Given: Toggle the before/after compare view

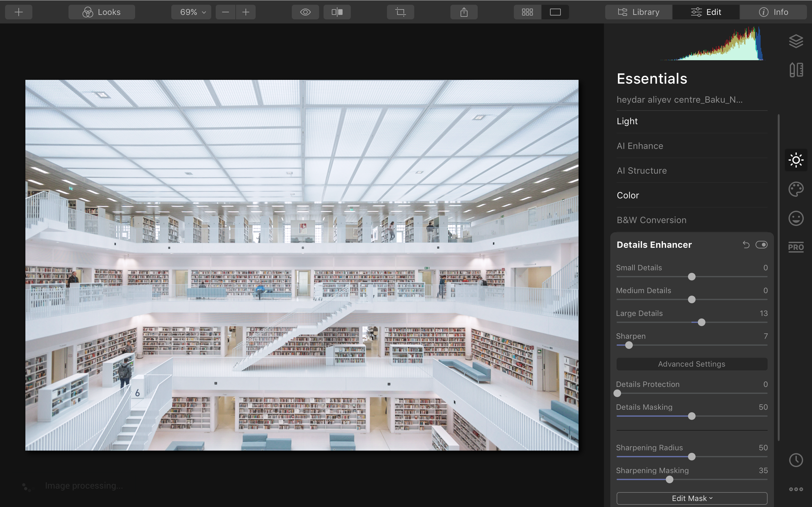Looking at the screenshot, I should [x=337, y=12].
